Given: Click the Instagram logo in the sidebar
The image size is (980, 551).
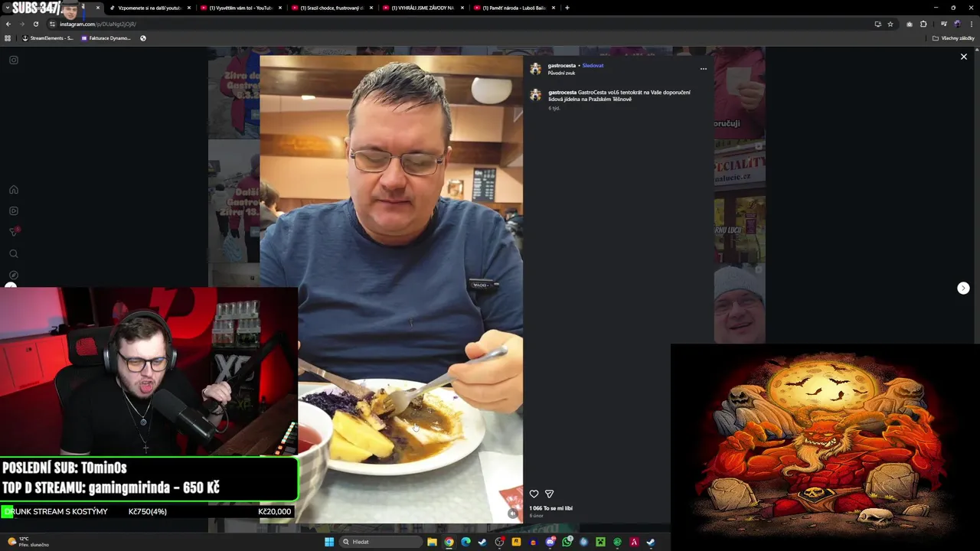Looking at the screenshot, I should point(14,60).
